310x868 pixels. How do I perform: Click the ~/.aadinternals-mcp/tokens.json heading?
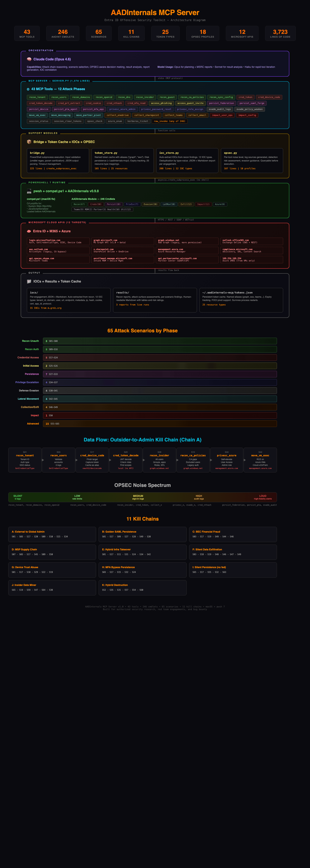point(228,293)
